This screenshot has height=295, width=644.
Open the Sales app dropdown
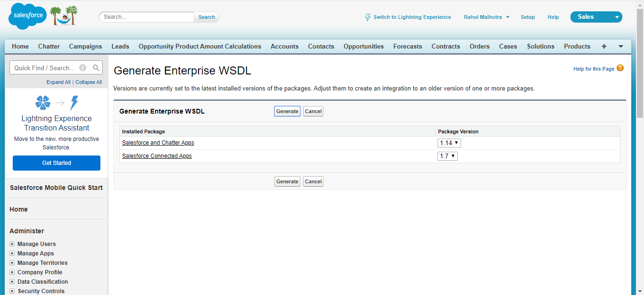[x=615, y=16]
